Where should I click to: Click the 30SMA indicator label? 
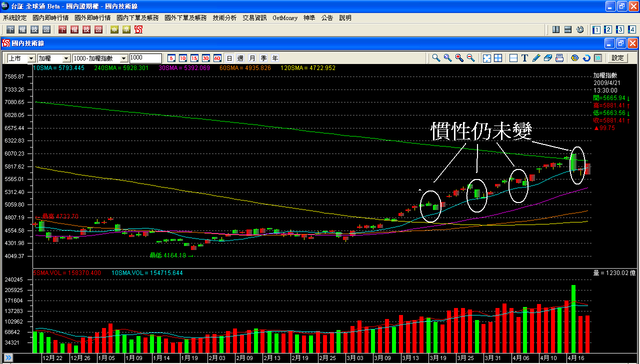(x=184, y=68)
